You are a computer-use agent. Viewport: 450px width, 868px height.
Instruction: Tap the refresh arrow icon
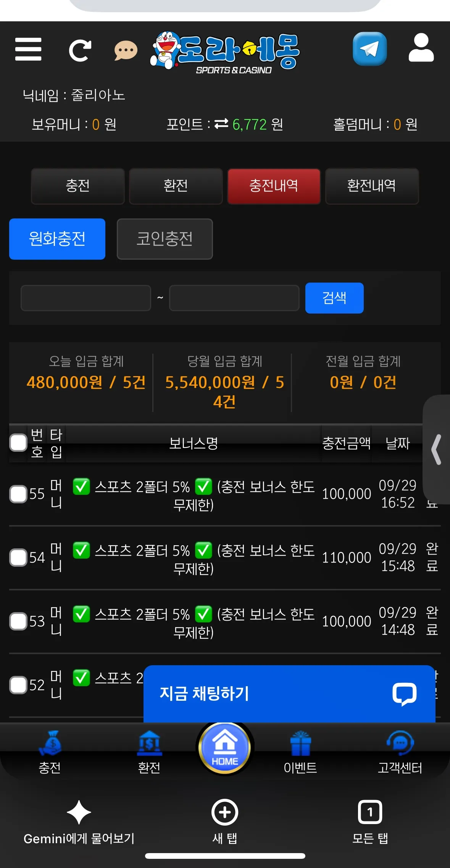[80, 50]
